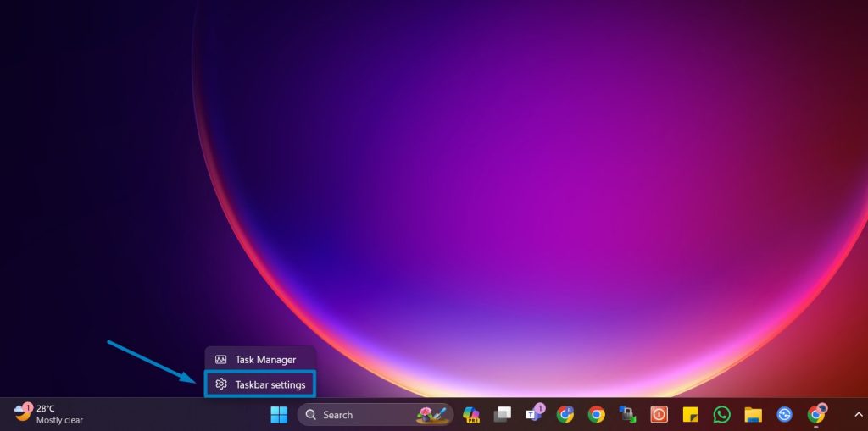Viewport: 868px width, 431px height.
Task: Launch Microsoft Teams from the taskbar
Action: [534, 414]
